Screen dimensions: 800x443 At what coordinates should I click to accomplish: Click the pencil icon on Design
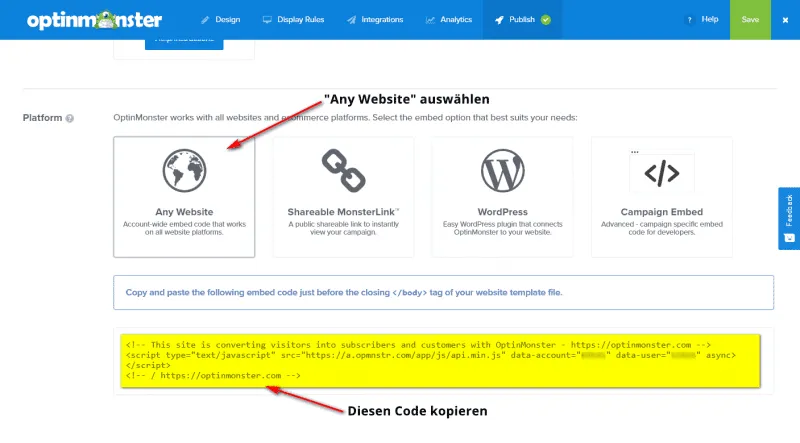pyautogui.click(x=205, y=20)
